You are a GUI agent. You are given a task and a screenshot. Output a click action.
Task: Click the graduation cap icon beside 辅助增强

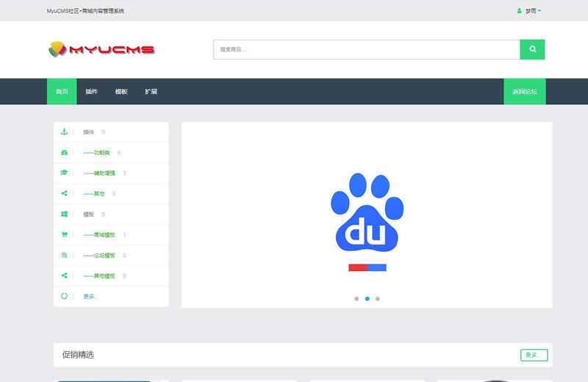tap(64, 173)
